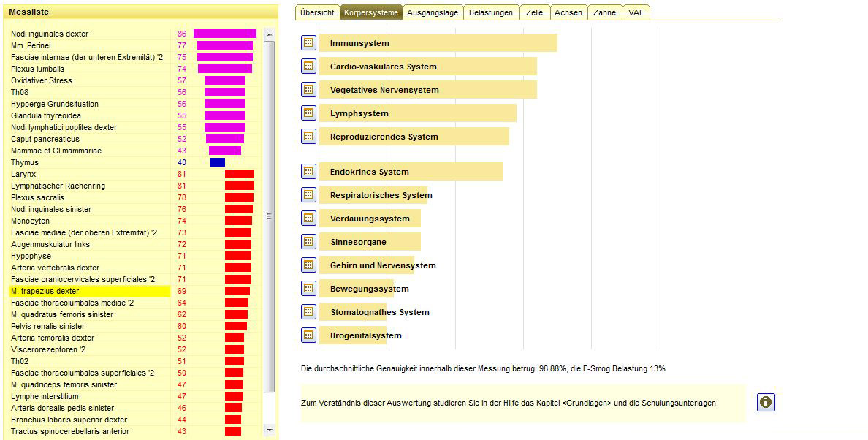Open the icon next to Endokrines System
The width and height of the screenshot is (868, 440).
coord(308,172)
